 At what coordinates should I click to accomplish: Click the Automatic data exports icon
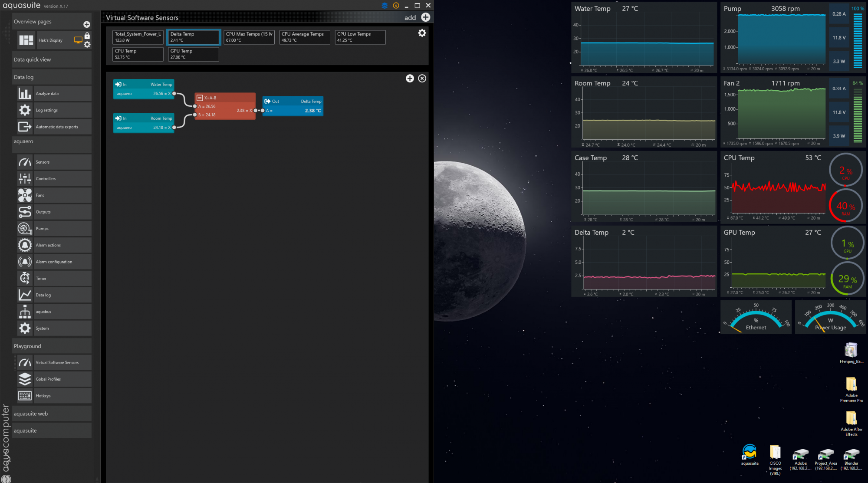click(25, 127)
